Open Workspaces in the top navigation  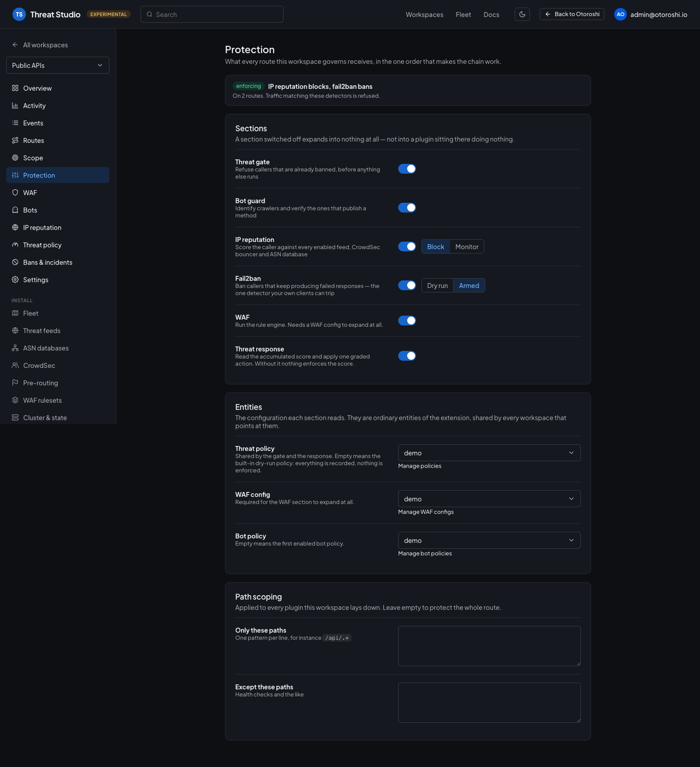coord(425,14)
